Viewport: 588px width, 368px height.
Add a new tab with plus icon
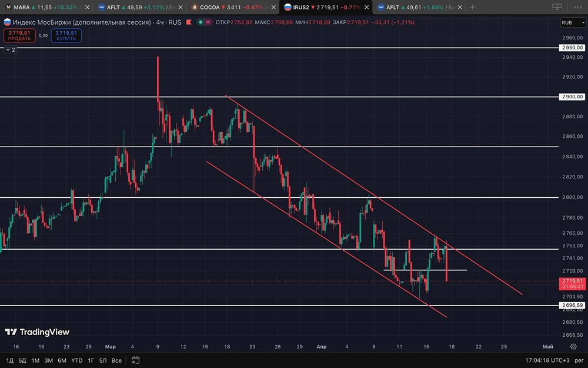click(x=473, y=7)
